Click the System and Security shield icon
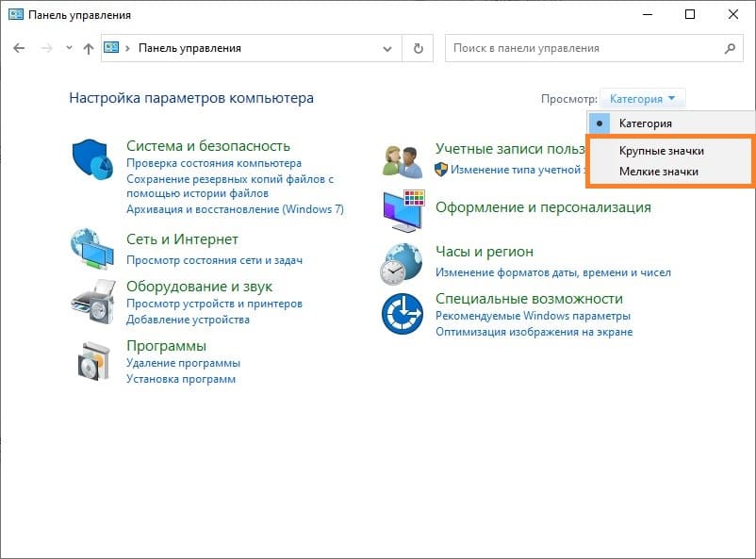This screenshot has height=559, width=756. tap(92, 159)
